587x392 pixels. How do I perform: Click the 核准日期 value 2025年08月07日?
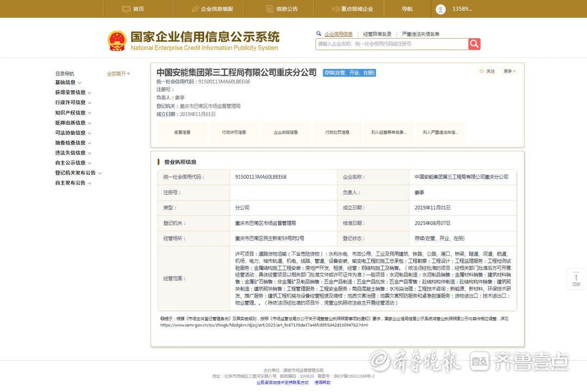[433, 223]
